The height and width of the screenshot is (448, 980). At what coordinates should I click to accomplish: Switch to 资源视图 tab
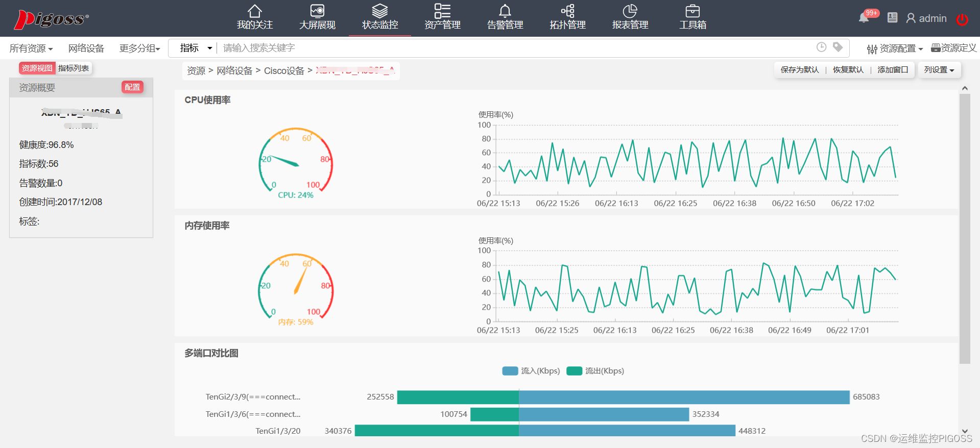(37, 68)
